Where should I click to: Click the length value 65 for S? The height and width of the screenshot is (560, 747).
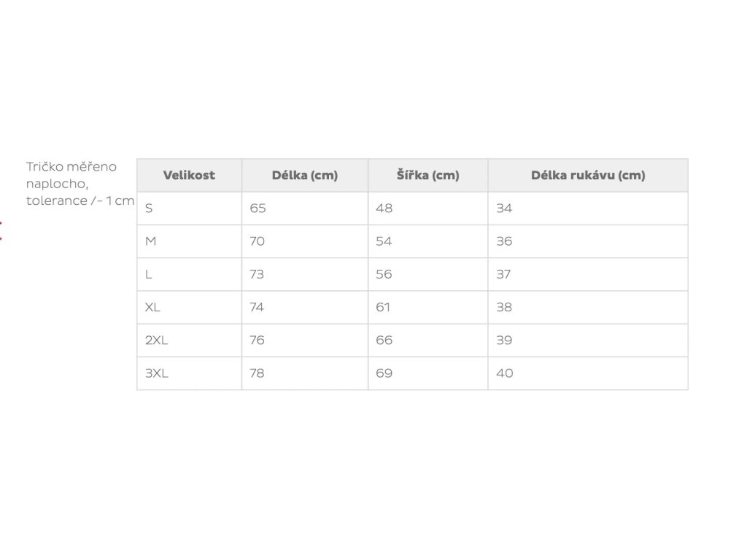[258, 209]
